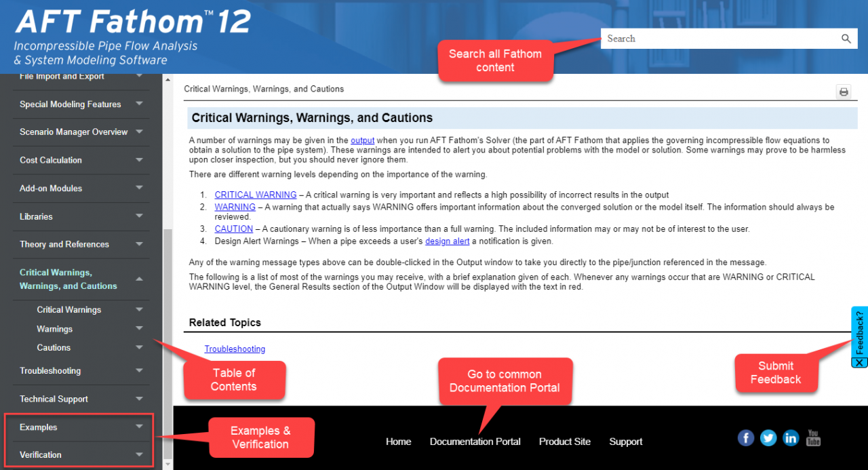This screenshot has width=868, height=470.
Task: Expand Scenario Manager Overview arrow
Action: click(x=139, y=132)
